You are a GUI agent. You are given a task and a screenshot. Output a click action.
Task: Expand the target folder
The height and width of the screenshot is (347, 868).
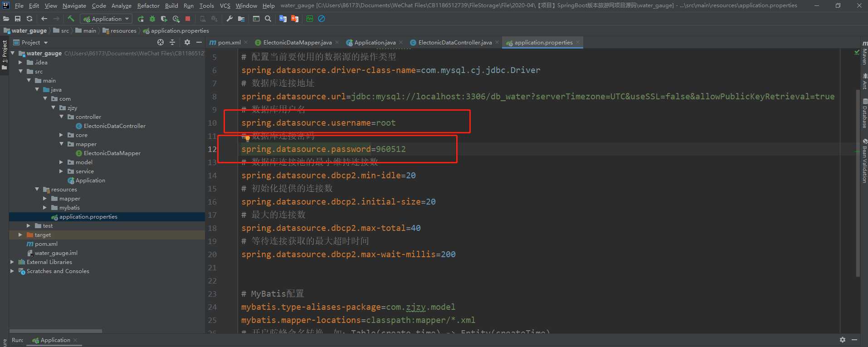20,235
